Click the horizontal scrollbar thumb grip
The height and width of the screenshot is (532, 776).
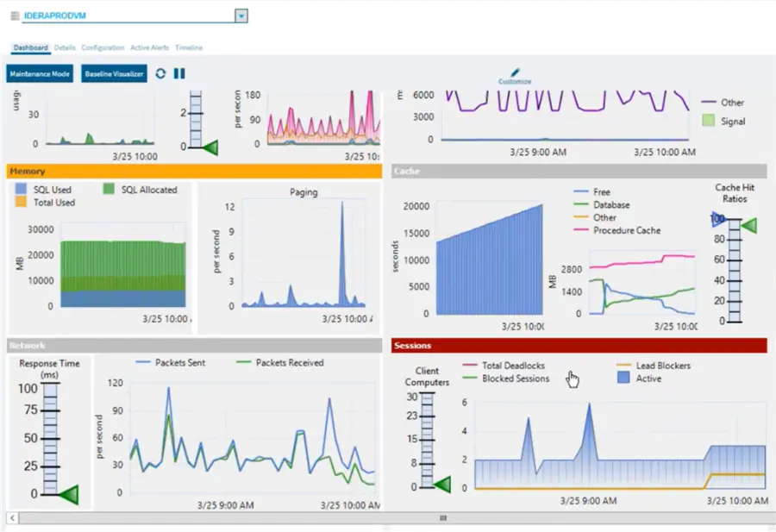pos(443,518)
